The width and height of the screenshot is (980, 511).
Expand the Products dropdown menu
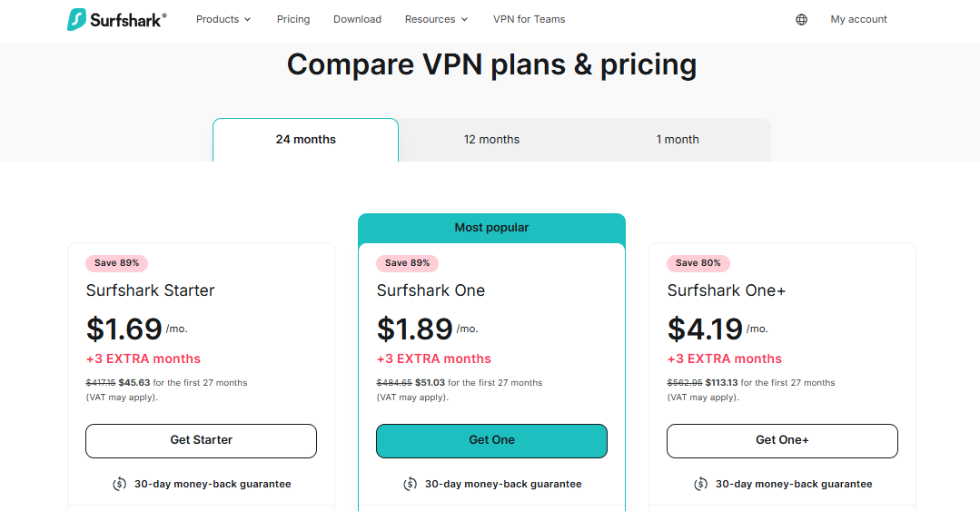tap(223, 19)
